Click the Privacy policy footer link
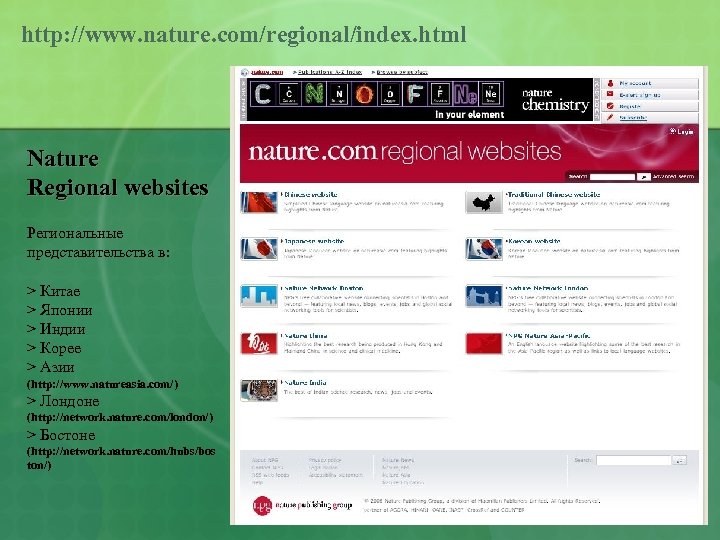Viewport: 720px width, 540px height. 325,460
